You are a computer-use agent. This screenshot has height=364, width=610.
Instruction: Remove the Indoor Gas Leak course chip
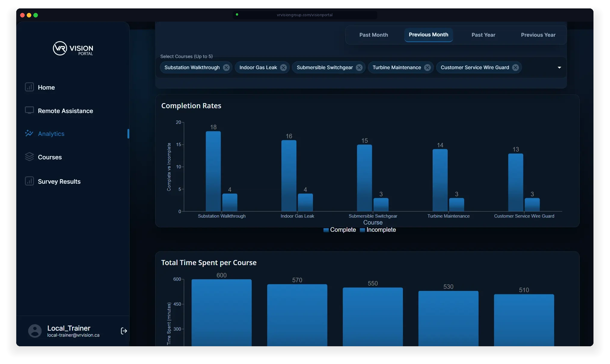tap(284, 67)
